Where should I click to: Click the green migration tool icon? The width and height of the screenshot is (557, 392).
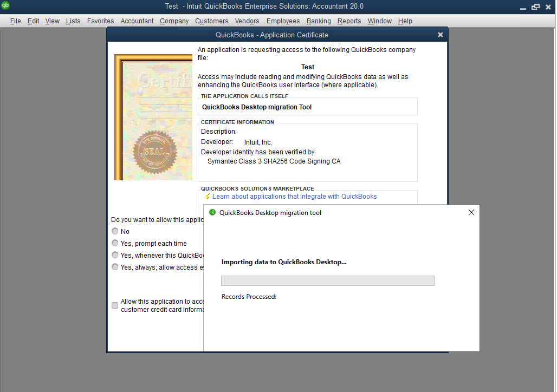(212, 212)
